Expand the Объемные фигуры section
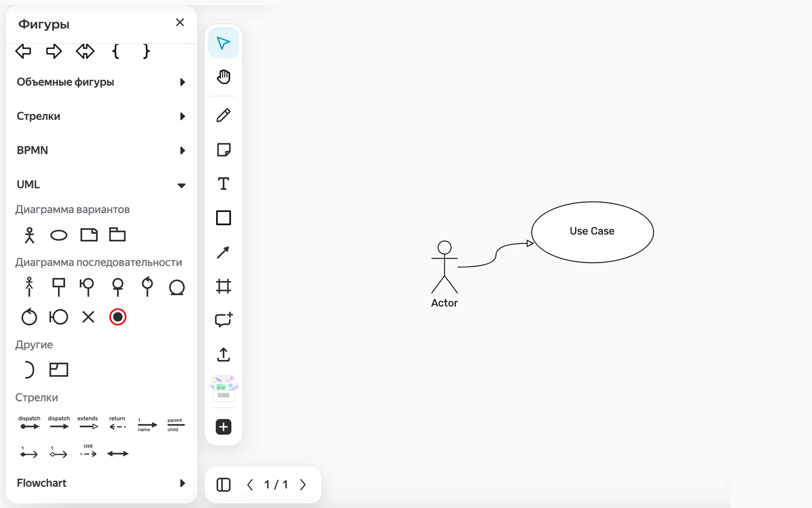This screenshot has width=812, height=508. 101,82
